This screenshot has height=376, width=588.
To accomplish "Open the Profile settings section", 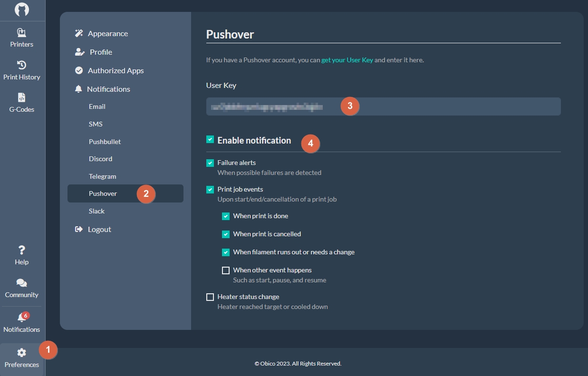I will click(101, 52).
